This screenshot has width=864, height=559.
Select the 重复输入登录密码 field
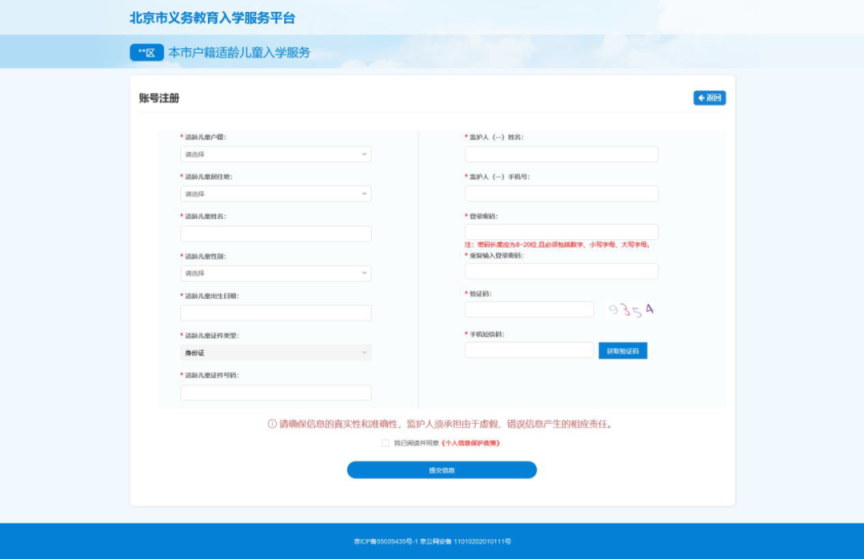pos(561,271)
